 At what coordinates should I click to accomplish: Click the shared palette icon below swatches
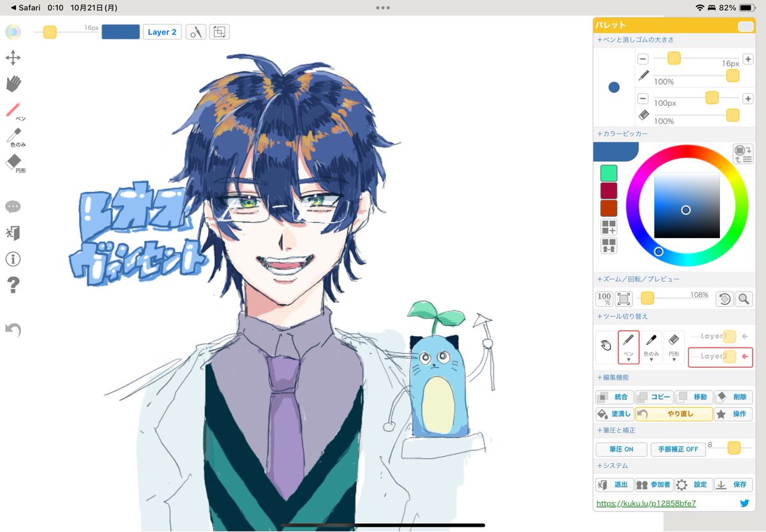click(x=609, y=246)
